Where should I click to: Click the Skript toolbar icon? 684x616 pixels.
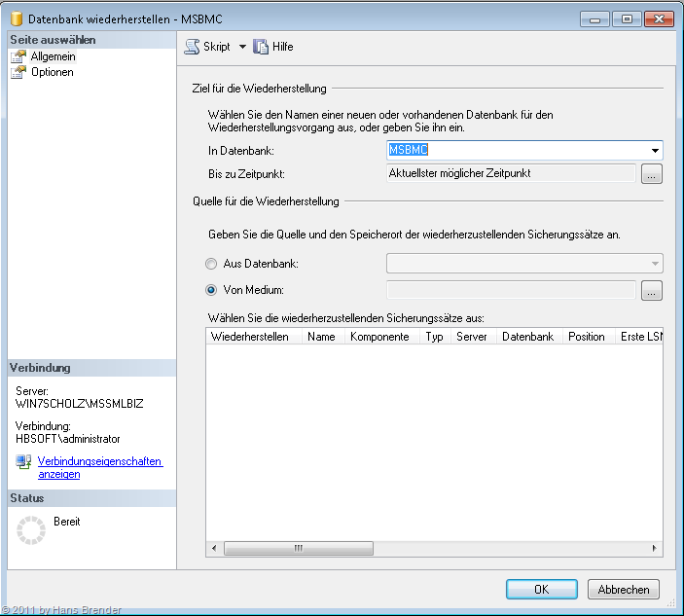192,47
